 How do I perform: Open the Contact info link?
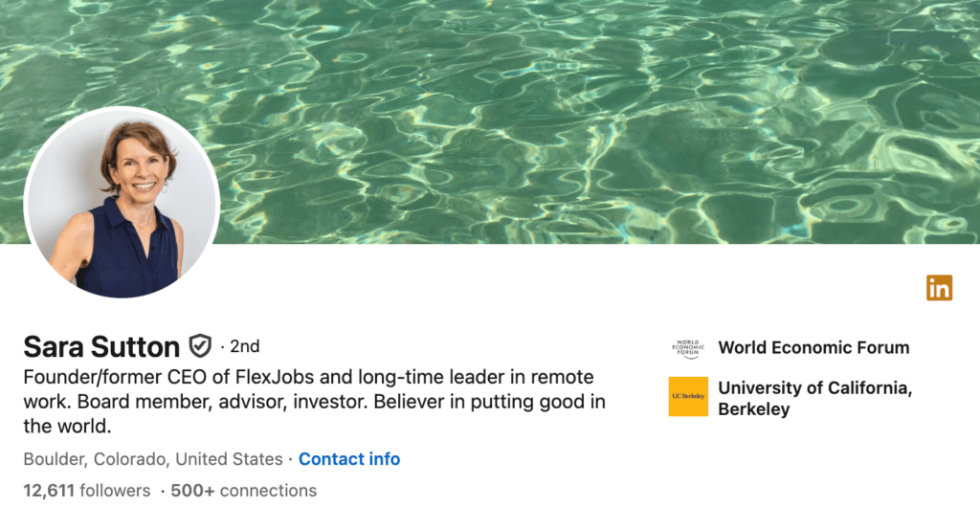click(x=349, y=459)
